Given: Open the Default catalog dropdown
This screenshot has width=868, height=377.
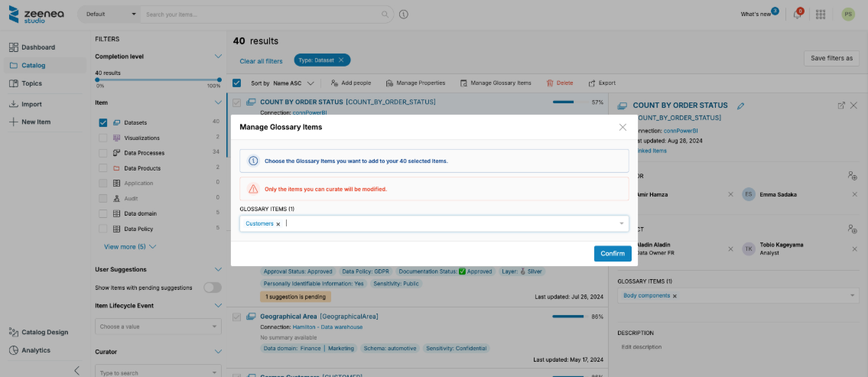Looking at the screenshot, I should click(x=111, y=15).
